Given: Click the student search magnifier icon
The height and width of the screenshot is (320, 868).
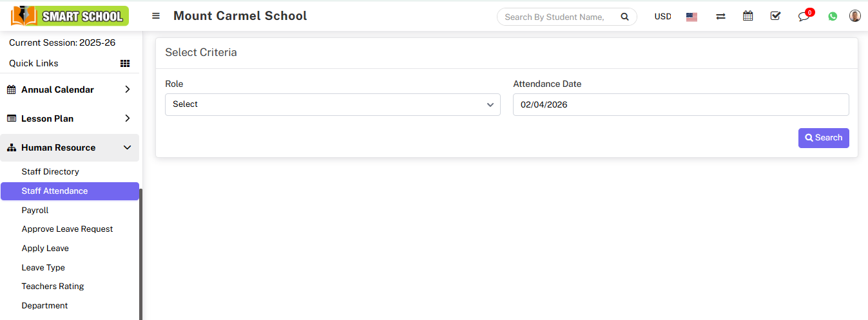Looking at the screenshot, I should (x=624, y=17).
